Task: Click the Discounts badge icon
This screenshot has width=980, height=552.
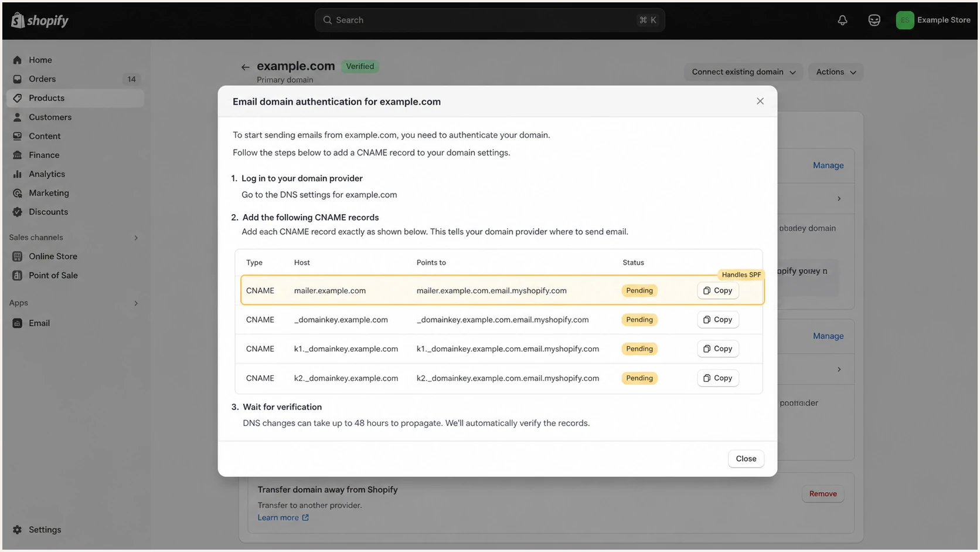Action: point(18,212)
